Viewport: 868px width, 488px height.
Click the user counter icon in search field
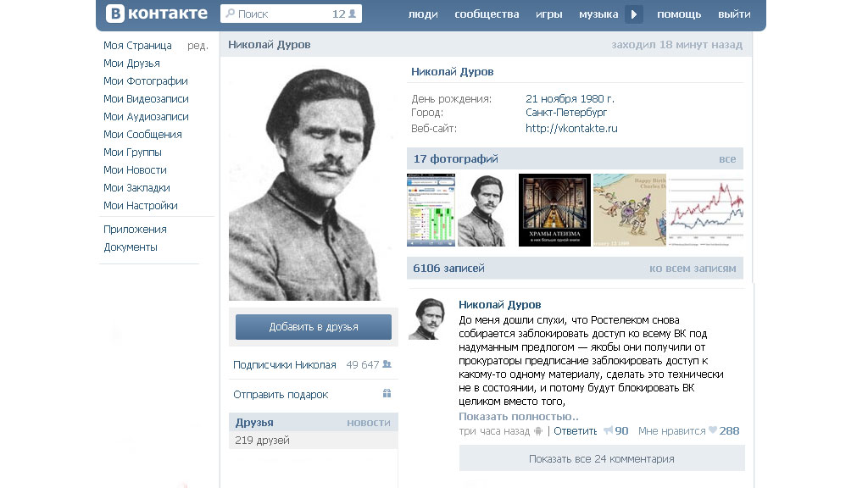tap(352, 14)
